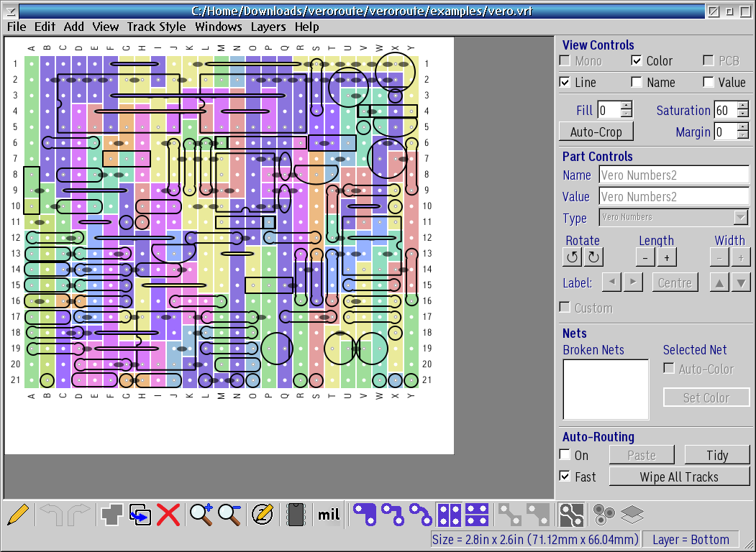The height and width of the screenshot is (552, 756).
Task: Click the pencil edit icon in toolbar
Action: [x=20, y=514]
